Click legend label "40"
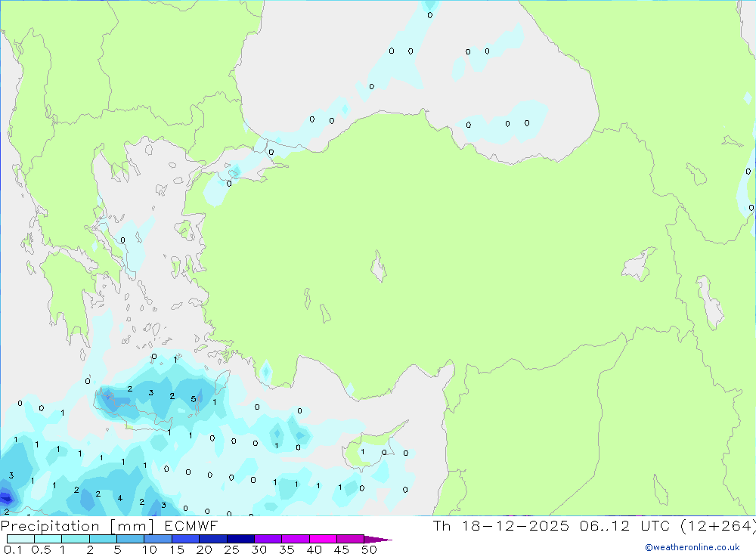 pos(314,549)
